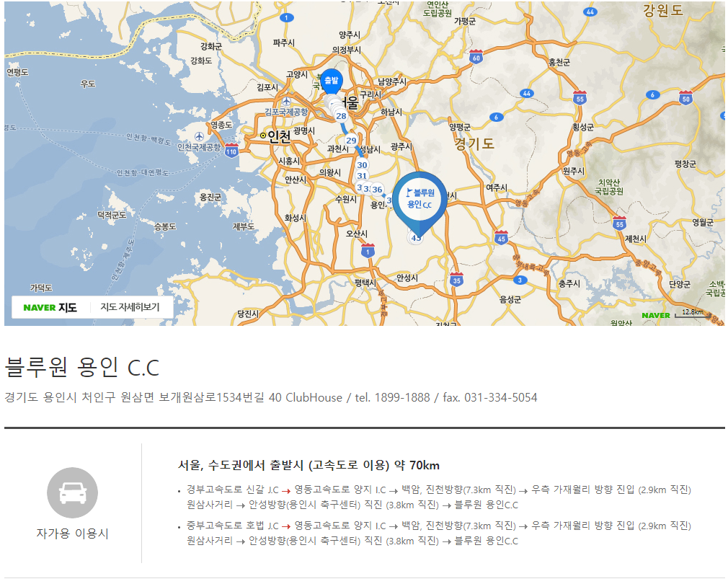Click the 자가용 이용시 label

[72, 534]
